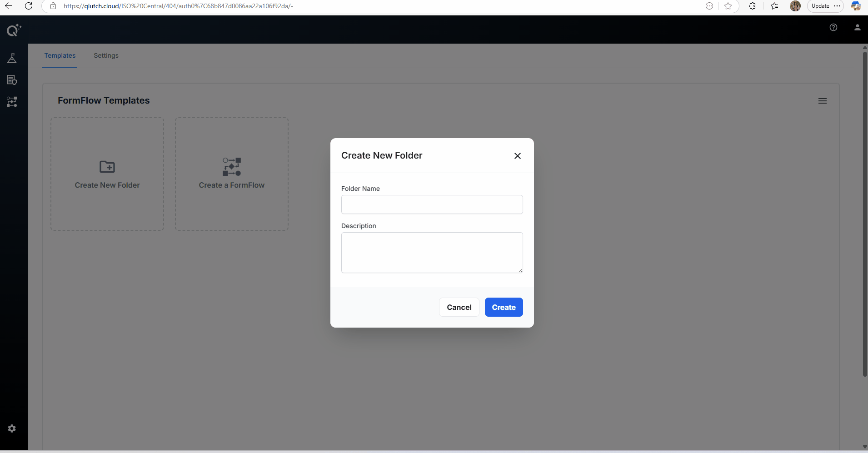Viewport: 868px width, 453px height.
Task: Open the FormFlow Templates hamburger menu
Action: [x=823, y=100]
